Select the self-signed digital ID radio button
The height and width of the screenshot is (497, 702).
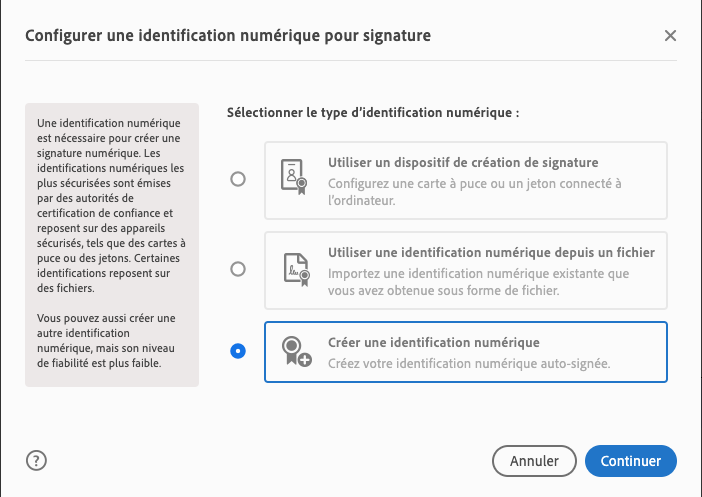238,351
